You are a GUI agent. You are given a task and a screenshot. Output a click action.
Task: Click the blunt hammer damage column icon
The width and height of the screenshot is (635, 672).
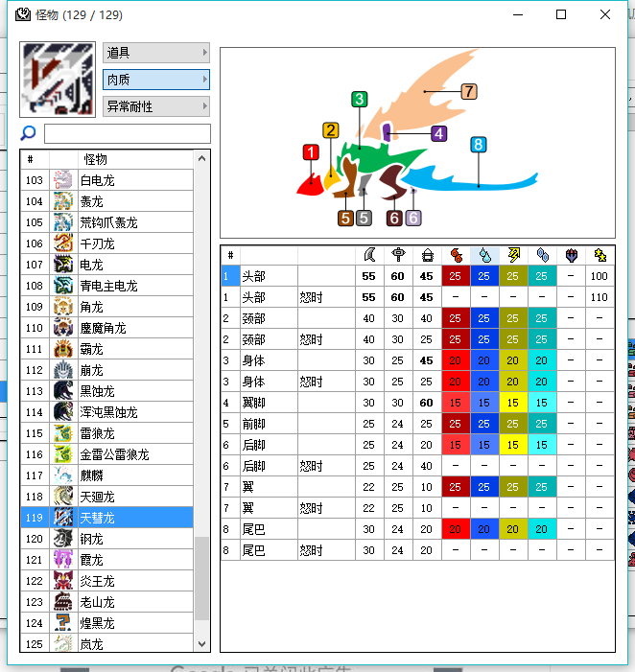point(398,255)
